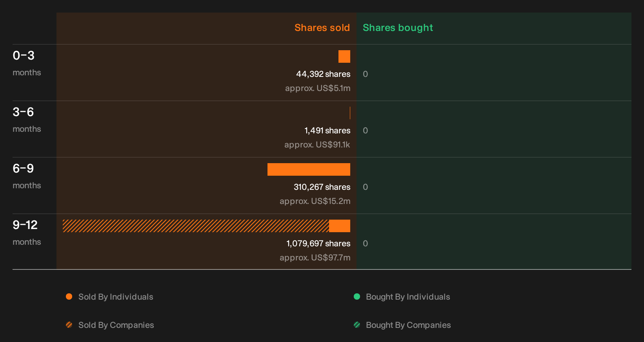
Task: Click the orange Sold By Individuals legend dot
Action: point(69,297)
